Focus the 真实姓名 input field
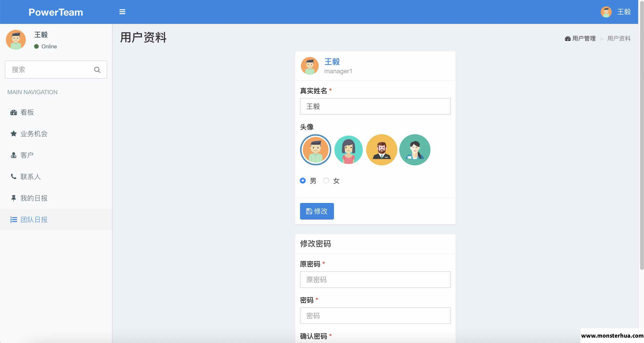The height and width of the screenshot is (343, 644). pos(375,106)
